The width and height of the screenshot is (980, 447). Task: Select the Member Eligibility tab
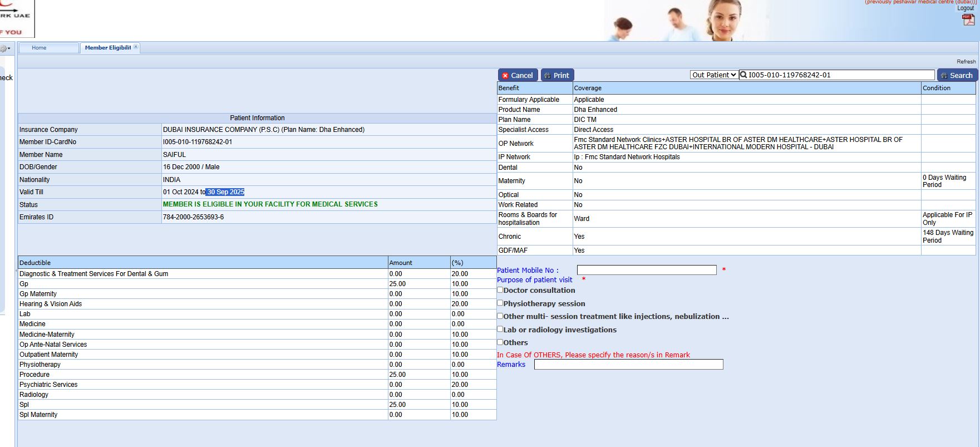[x=107, y=48]
